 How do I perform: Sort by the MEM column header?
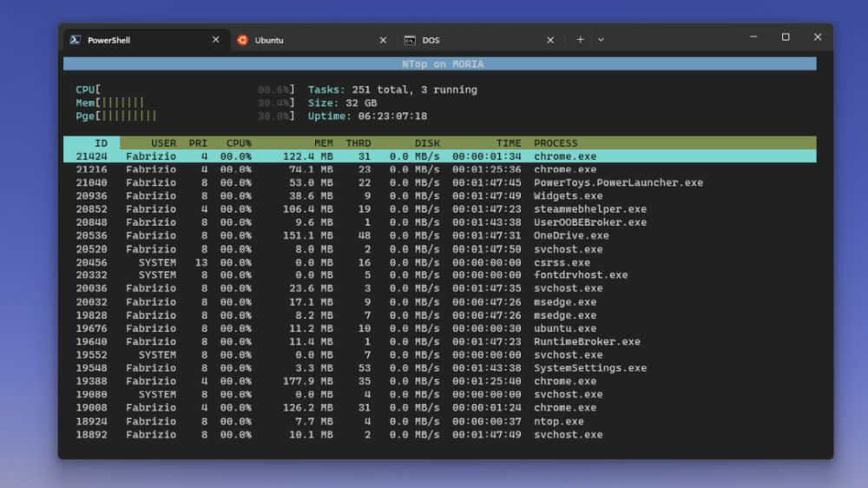pos(324,143)
